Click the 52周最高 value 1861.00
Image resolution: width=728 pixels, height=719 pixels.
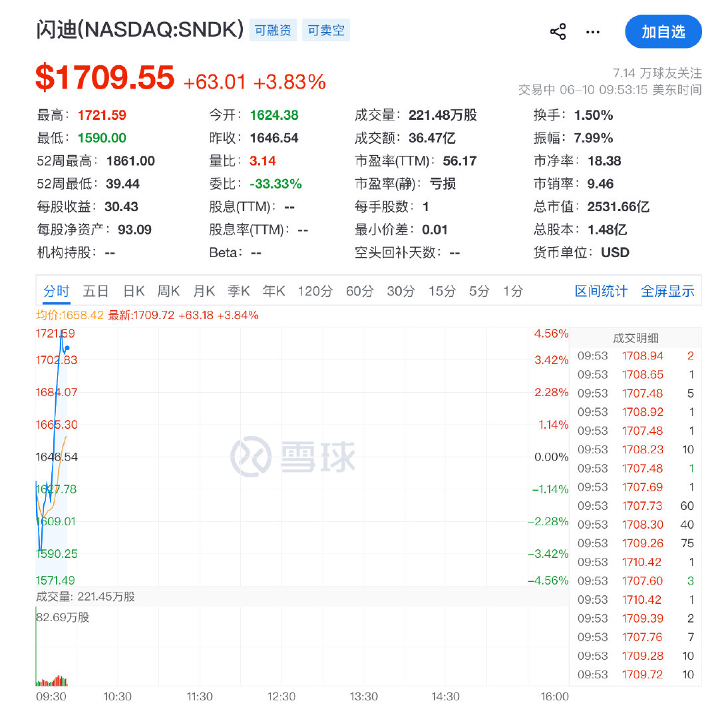click(x=130, y=160)
